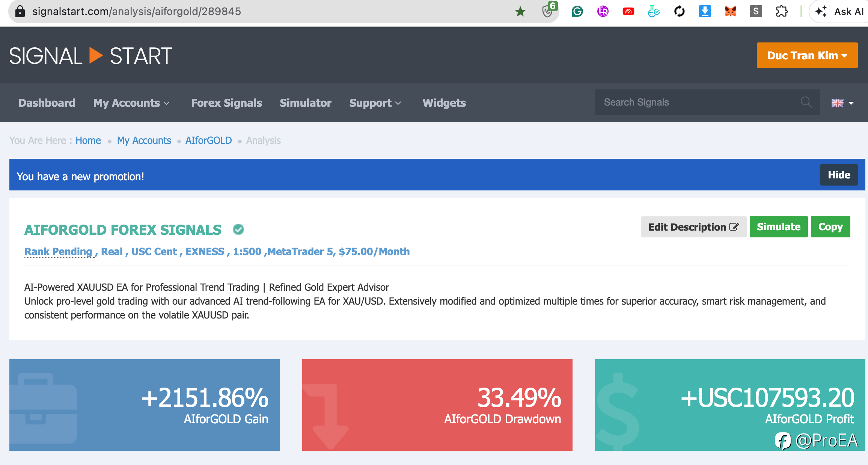Click the 'You have a new promotion!' text
868x465 pixels.
pyautogui.click(x=80, y=177)
